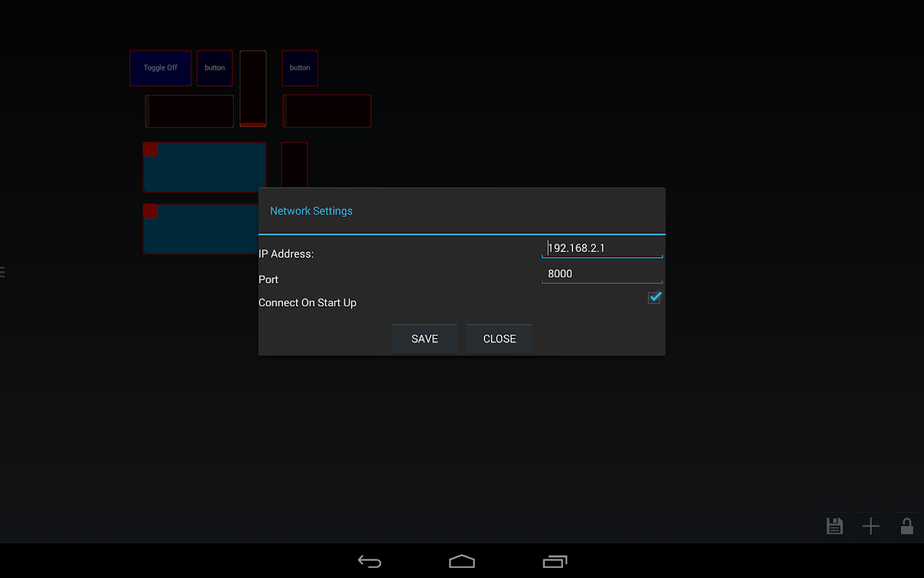Toggle the padlock lock icon
This screenshot has height=578, width=924.
pos(907,526)
